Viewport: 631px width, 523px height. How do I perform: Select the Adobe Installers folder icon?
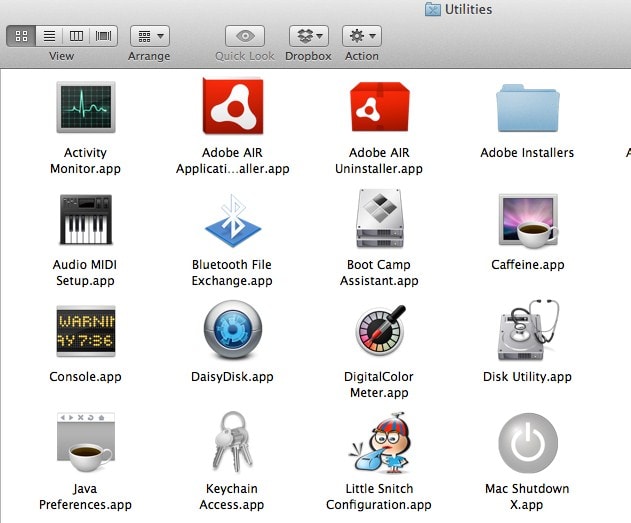[528, 108]
